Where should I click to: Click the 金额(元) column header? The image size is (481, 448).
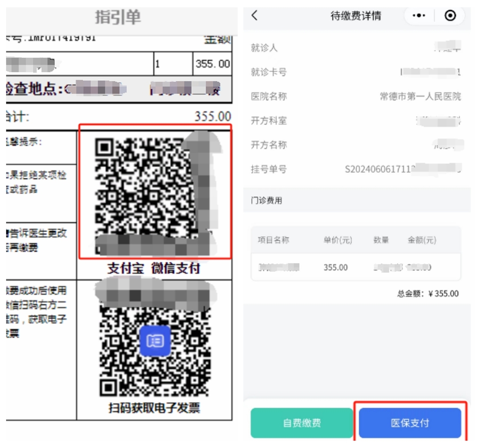click(422, 240)
